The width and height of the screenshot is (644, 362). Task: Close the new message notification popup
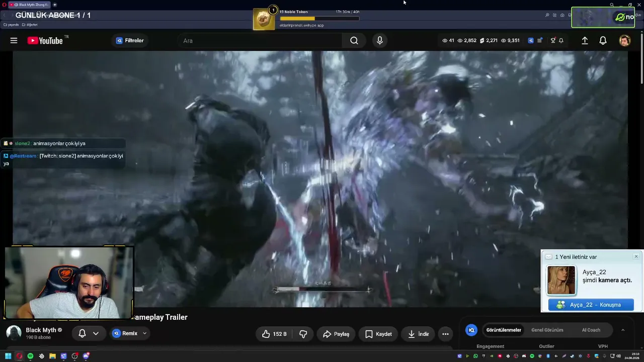pyautogui.click(x=636, y=256)
